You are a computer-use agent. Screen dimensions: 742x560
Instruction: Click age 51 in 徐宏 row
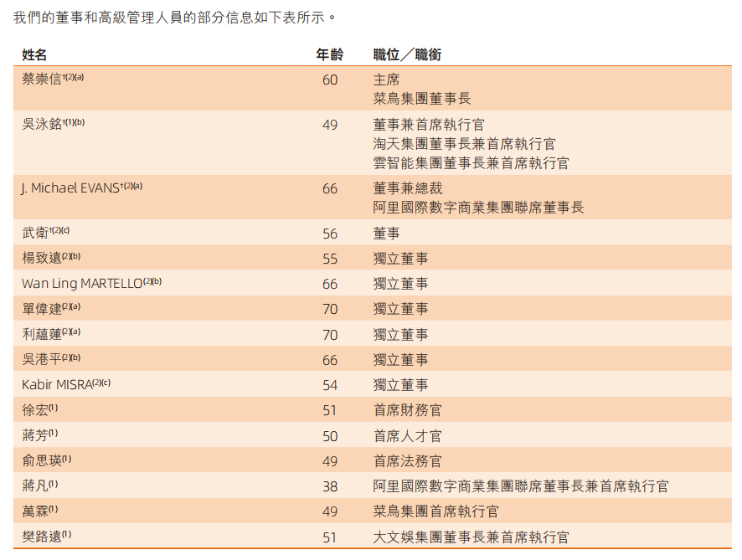point(330,410)
